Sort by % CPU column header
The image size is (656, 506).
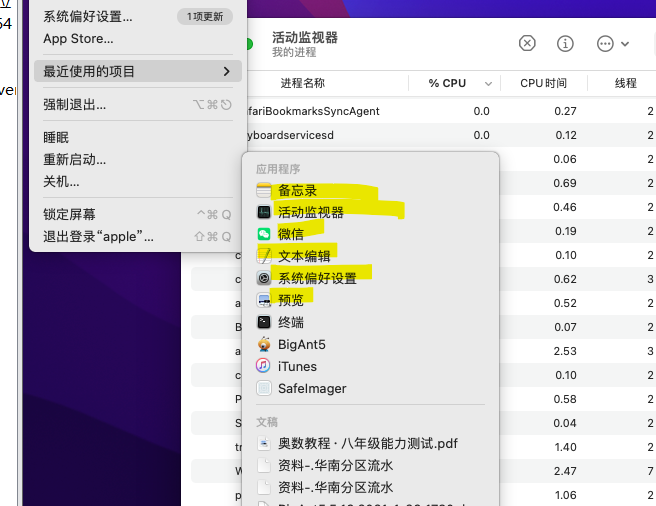click(447, 83)
